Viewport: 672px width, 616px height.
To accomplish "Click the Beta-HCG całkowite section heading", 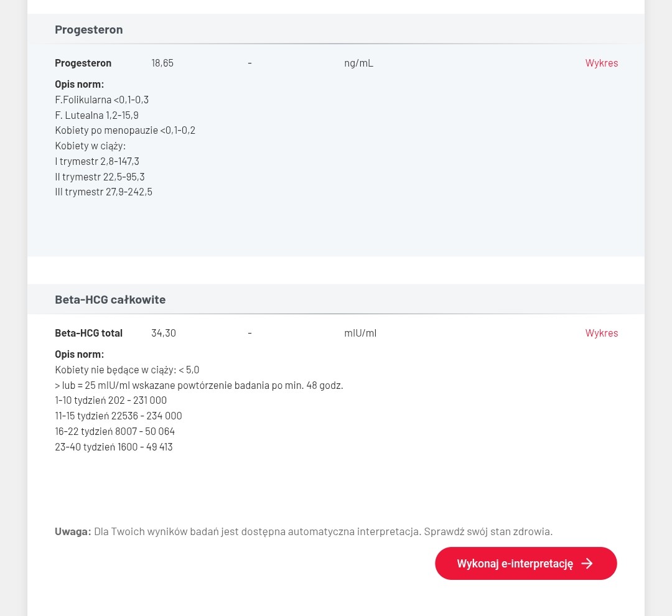I will tap(110, 300).
